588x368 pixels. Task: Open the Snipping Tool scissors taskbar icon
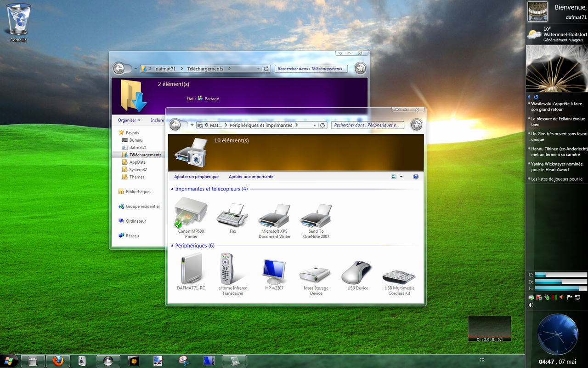(x=184, y=361)
